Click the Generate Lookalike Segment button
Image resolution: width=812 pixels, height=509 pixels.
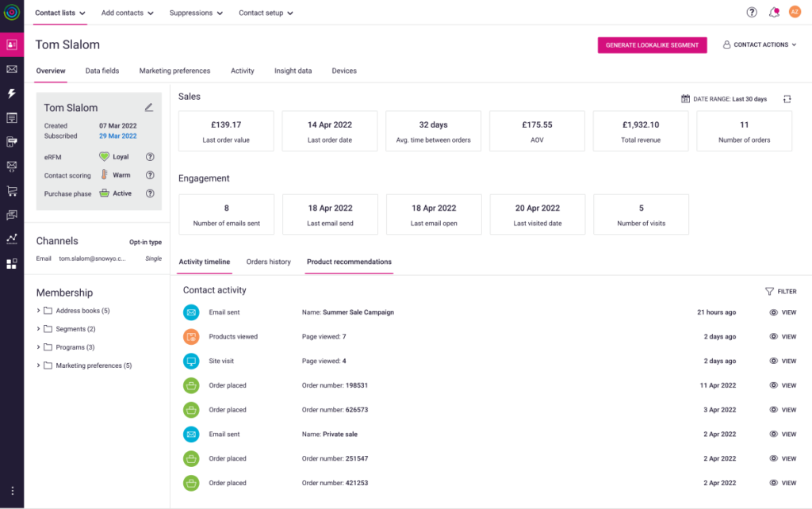(652, 45)
